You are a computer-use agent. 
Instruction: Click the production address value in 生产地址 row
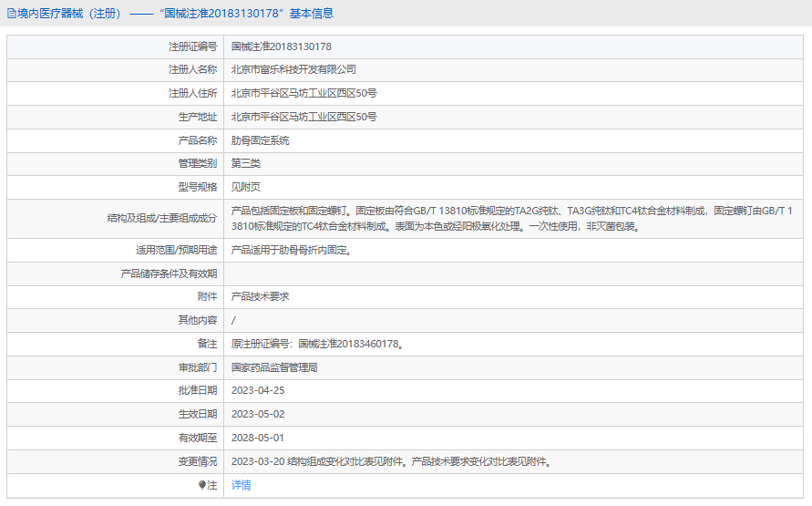pos(303,117)
